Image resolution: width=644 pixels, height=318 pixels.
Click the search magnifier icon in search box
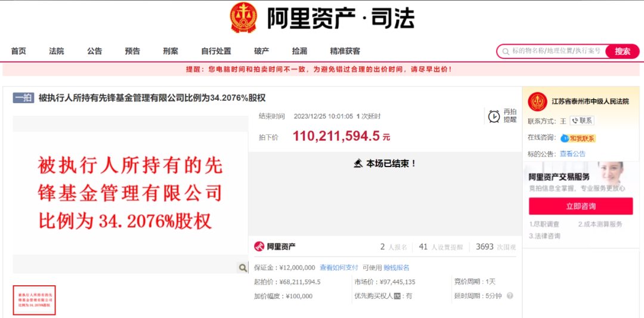coord(505,51)
